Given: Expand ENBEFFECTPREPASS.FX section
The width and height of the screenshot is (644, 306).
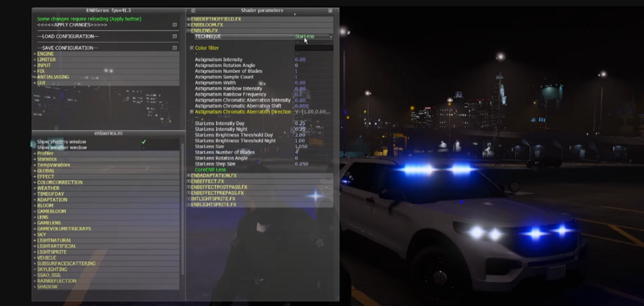Looking at the screenshot, I should pos(189,193).
